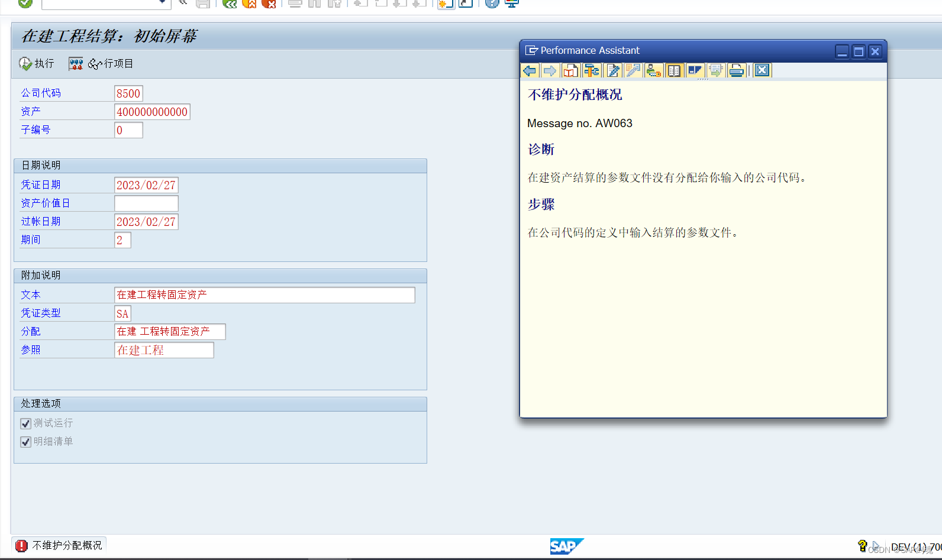
Task: Click the Close X icon in assistant toolbar
Action: pyautogui.click(x=762, y=70)
